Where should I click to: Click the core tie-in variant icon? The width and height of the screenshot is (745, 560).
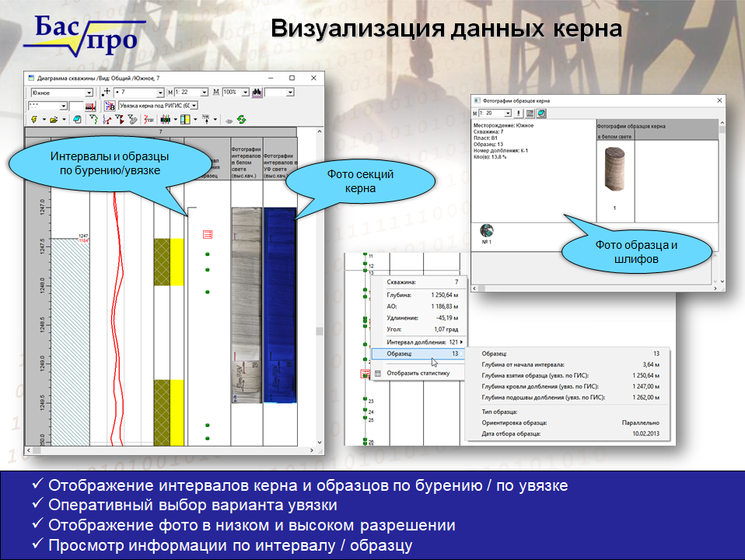point(110,106)
